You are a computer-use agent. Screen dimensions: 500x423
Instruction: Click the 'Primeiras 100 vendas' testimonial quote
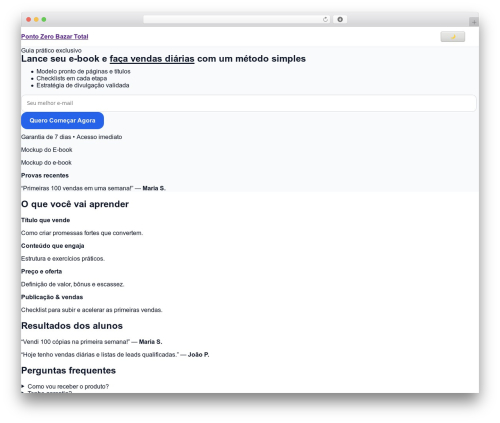click(93, 188)
